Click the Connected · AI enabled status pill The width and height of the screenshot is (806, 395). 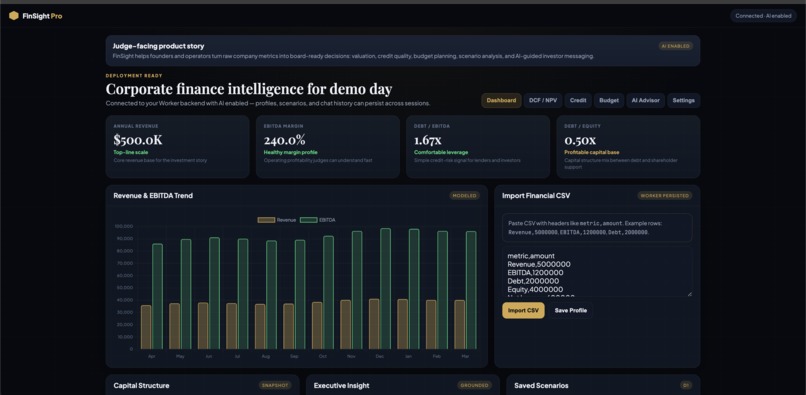[763, 16]
